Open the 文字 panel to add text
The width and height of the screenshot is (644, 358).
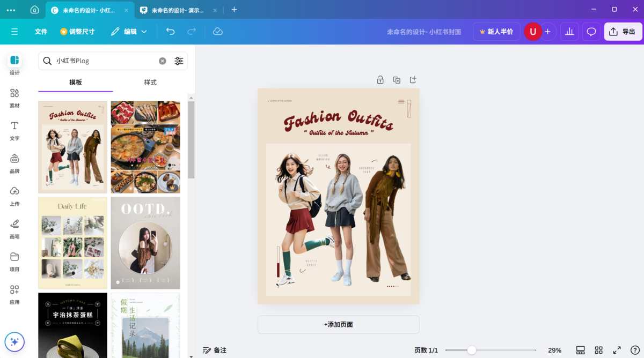point(14,131)
